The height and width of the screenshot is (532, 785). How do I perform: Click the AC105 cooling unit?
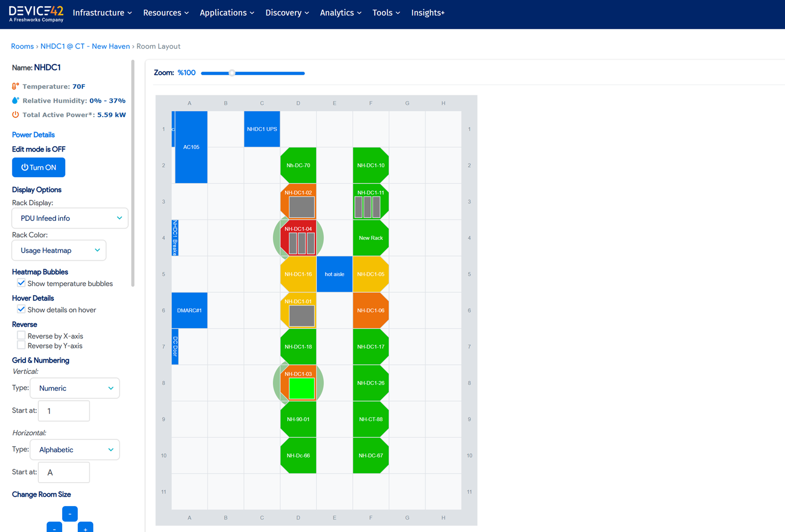(x=191, y=147)
